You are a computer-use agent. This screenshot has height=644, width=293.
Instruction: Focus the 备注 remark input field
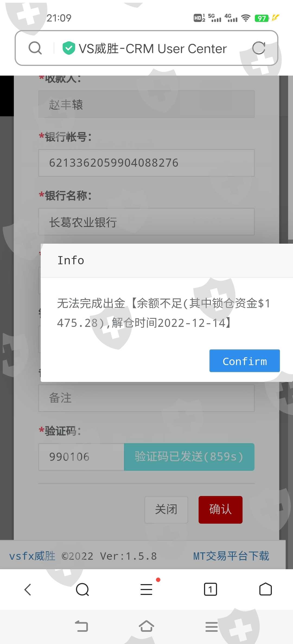pos(146,398)
